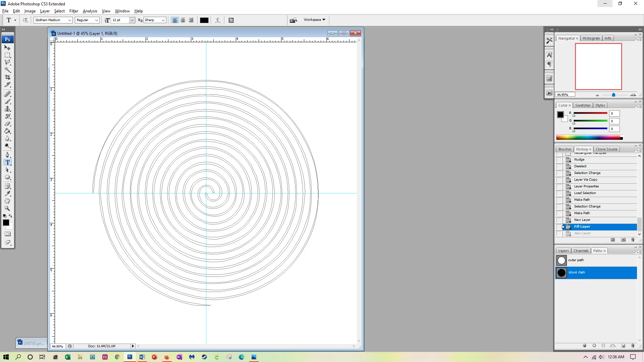Open the font size dropdown

(132, 20)
